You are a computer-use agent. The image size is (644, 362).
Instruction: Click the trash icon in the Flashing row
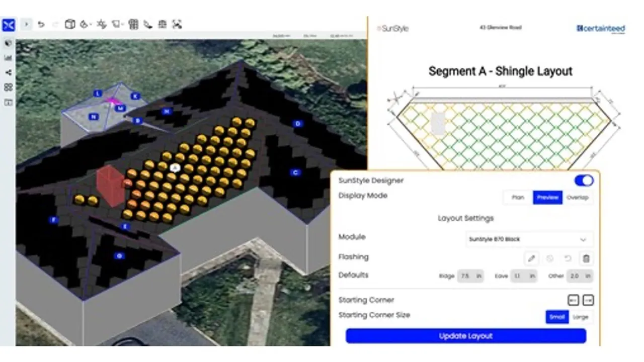coord(586,258)
